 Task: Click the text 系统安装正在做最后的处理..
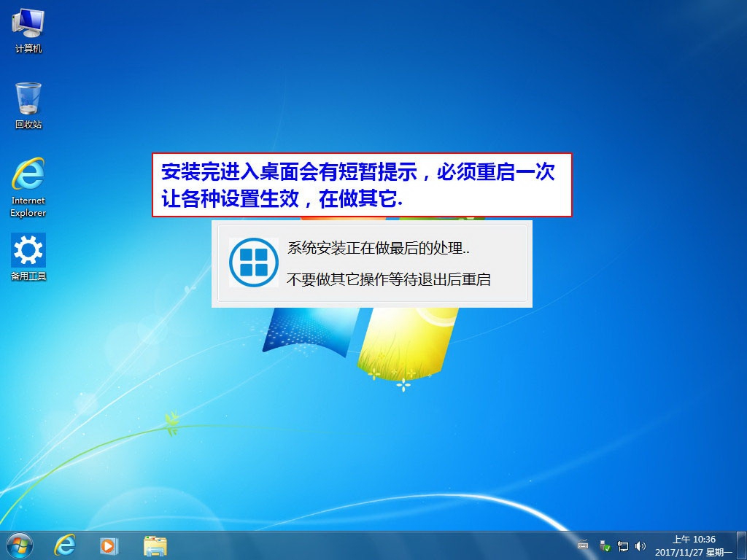[x=379, y=248]
